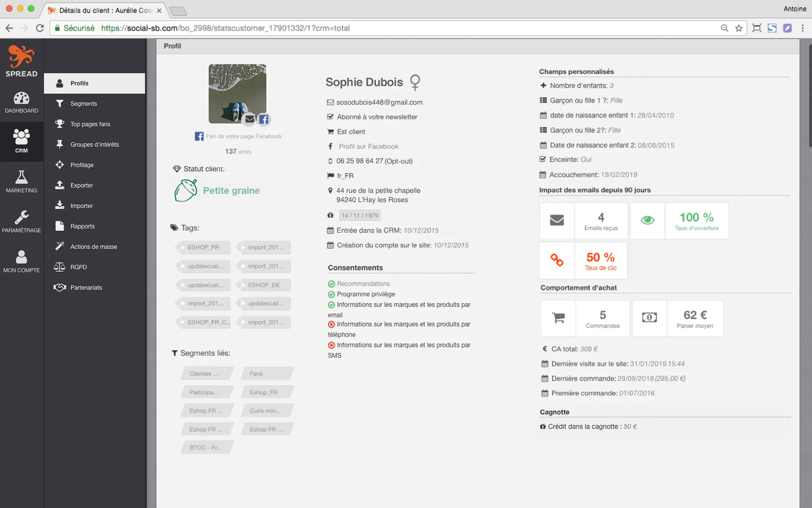Click the browser bookmark star icon

tap(739, 28)
